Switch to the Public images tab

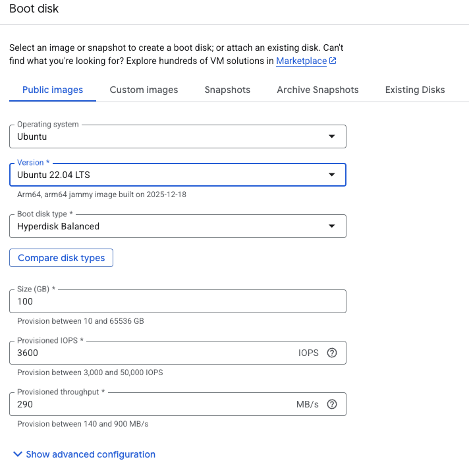pos(53,90)
